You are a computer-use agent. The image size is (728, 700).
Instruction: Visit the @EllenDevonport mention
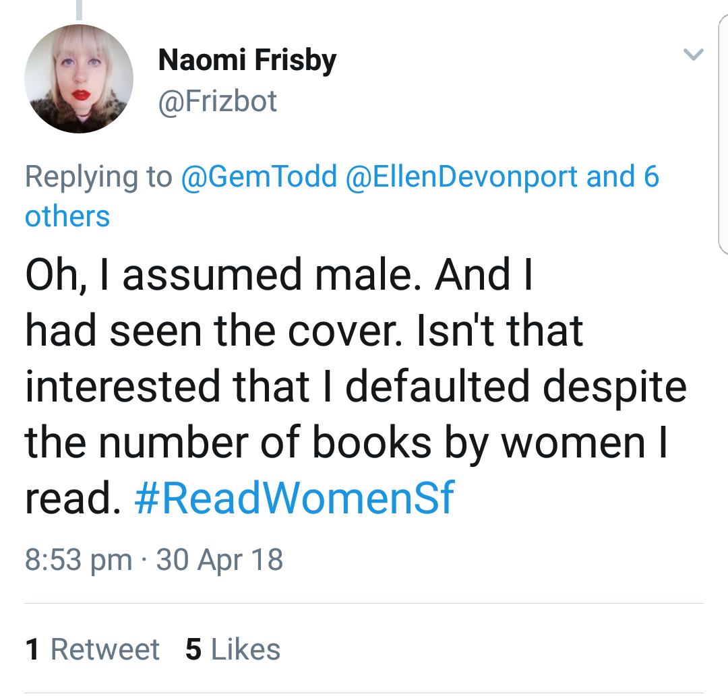461,177
